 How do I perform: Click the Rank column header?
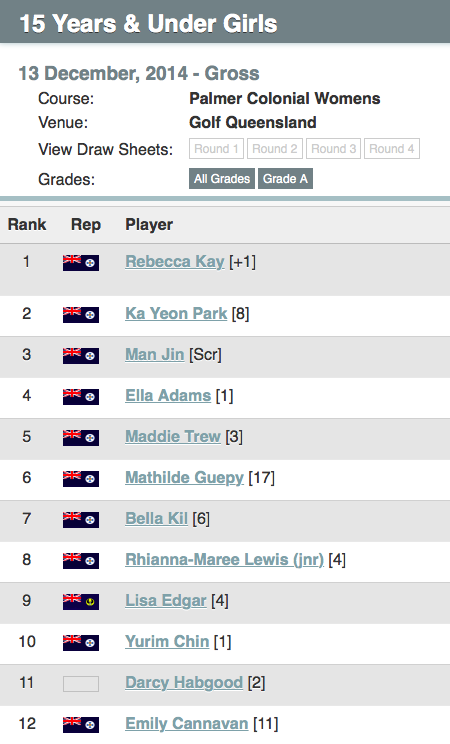coord(27,224)
